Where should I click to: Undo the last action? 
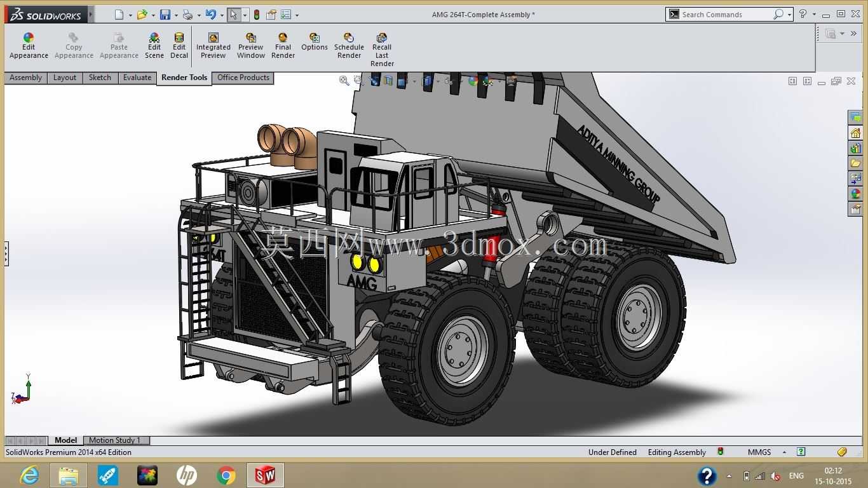211,15
